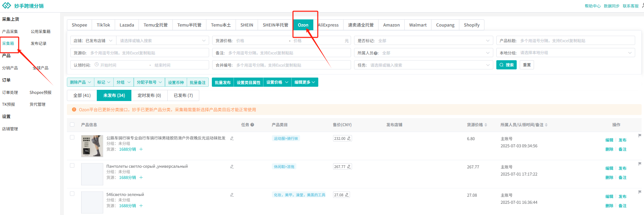The height and width of the screenshot is (215, 644).
Task: Click edit pencil beside 公路车骑行袜 product title
Action: (x=232, y=138)
